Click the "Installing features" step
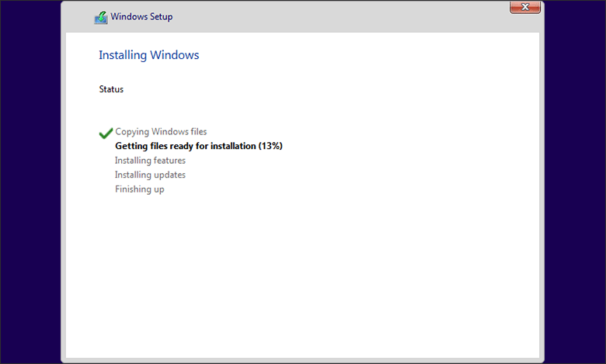 pyautogui.click(x=150, y=160)
